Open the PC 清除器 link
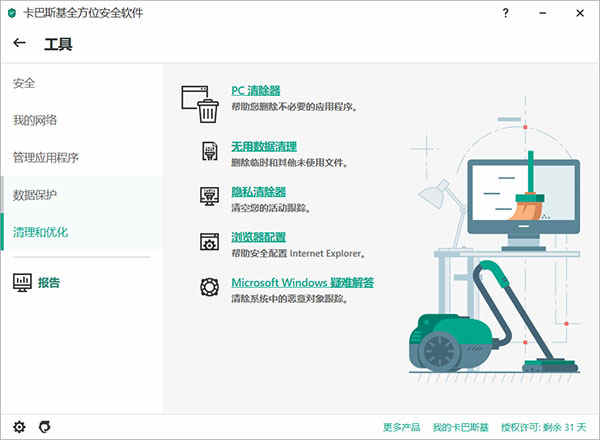 [x=256, y=91]
